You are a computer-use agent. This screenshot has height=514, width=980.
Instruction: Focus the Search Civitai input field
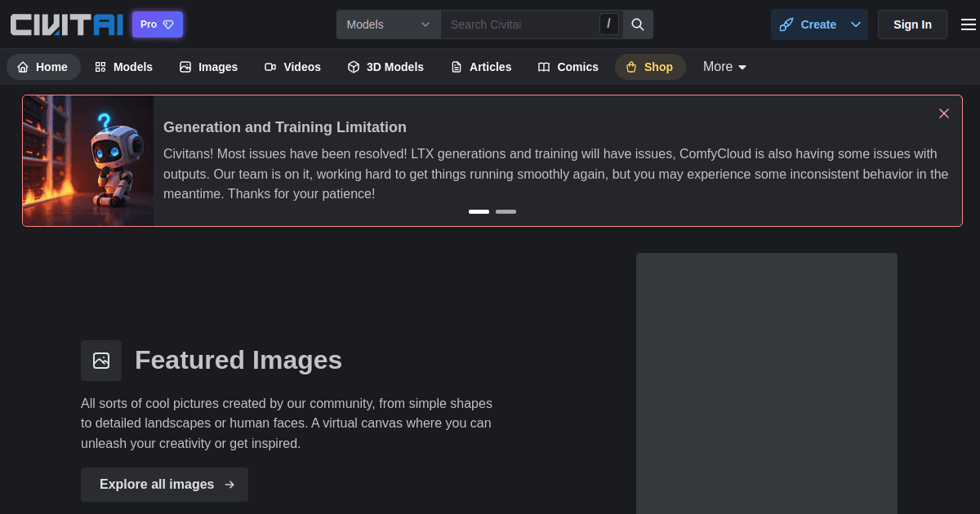(x=523, y=24)
